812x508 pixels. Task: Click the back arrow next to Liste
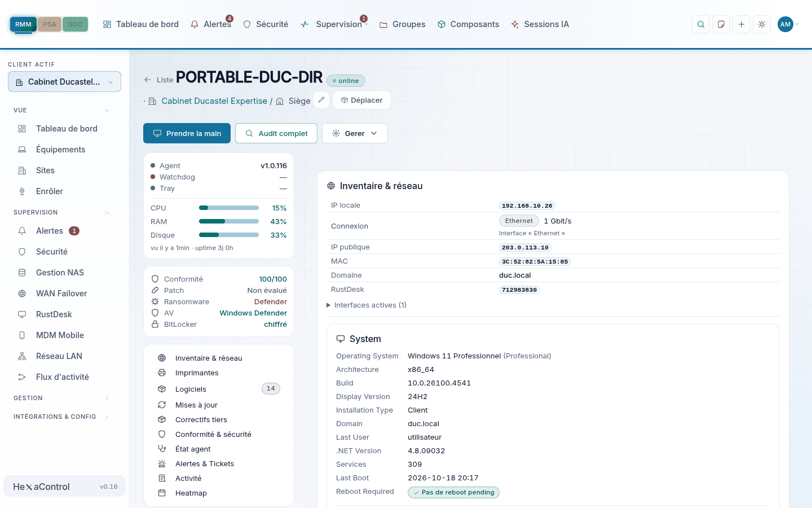pyautogui.click(x=148, y=80)
